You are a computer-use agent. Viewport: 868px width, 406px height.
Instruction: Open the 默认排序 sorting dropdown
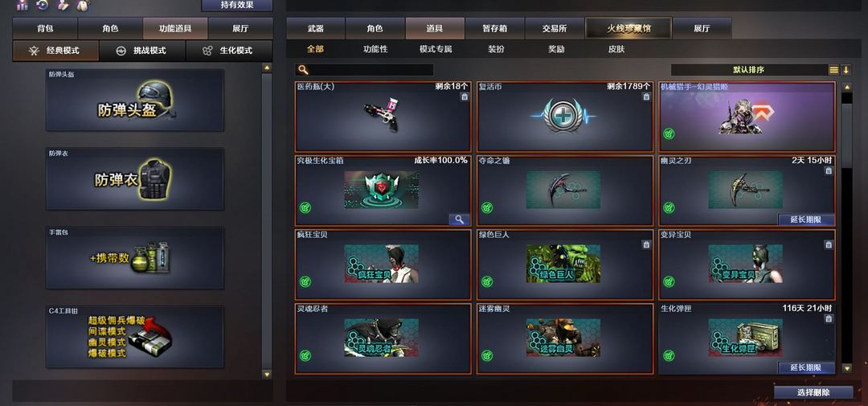749,70
